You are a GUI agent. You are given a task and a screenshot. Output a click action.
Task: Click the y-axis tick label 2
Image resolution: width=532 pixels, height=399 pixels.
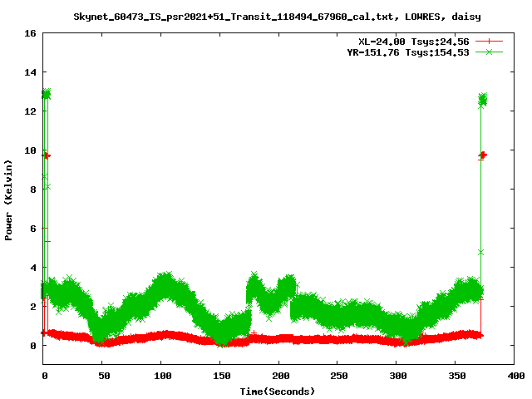pos(33,307)
